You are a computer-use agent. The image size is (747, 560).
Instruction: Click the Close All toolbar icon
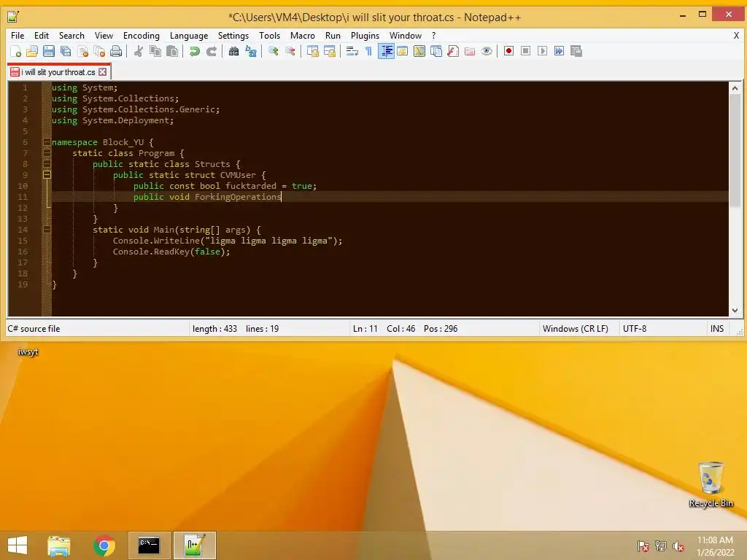coord(99,51)
